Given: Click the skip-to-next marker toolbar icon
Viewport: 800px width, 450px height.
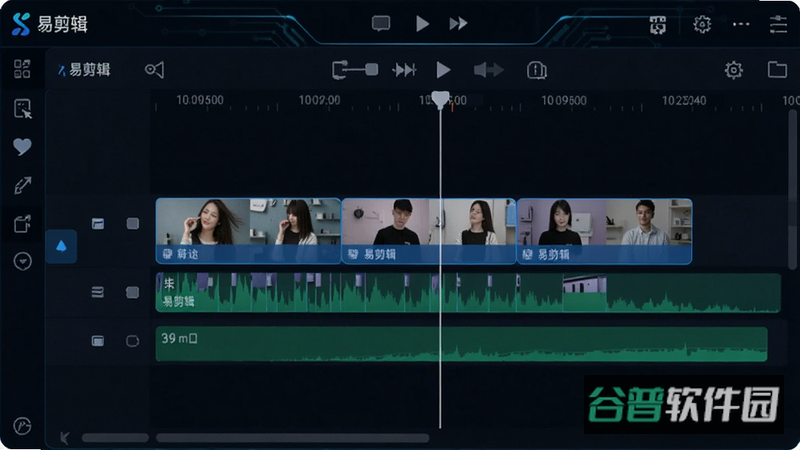Looking at the screenshot, I should point(405,70).
